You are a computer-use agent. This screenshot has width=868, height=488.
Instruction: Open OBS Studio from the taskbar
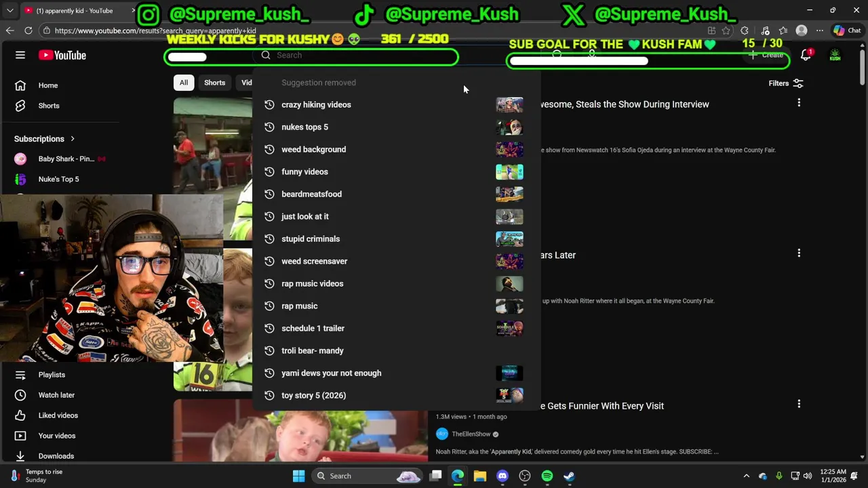point(524,476)
